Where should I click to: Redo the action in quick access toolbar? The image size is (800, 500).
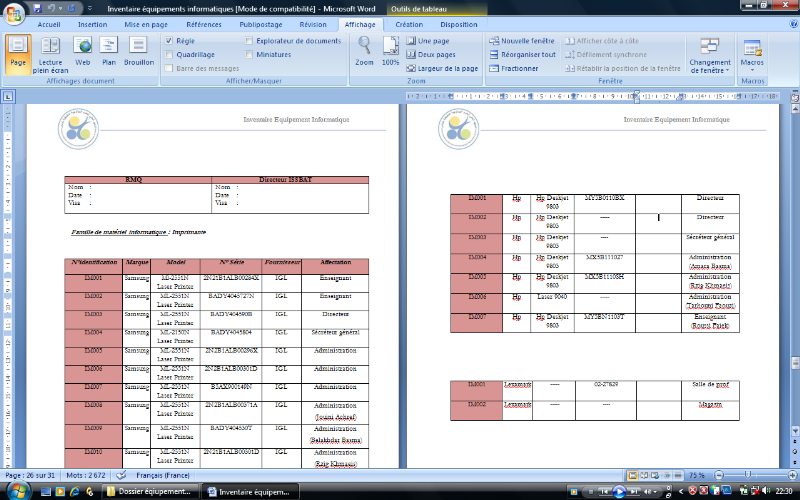(71, 8)
